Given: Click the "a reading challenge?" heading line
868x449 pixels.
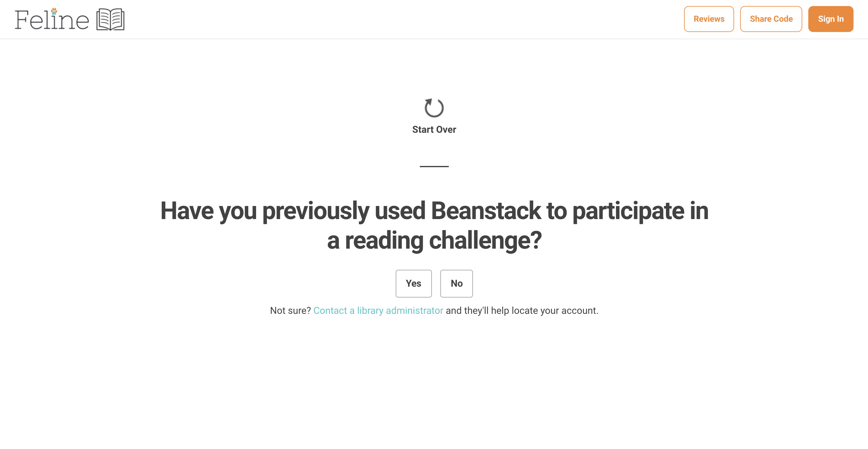Looking at the screenshot, I should [x=434, y=241].
